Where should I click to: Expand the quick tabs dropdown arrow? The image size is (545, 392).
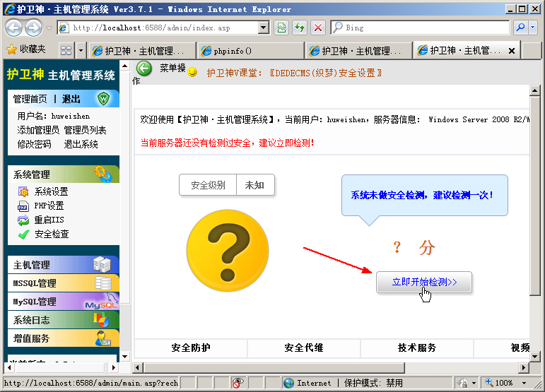(x=81, y=51)
